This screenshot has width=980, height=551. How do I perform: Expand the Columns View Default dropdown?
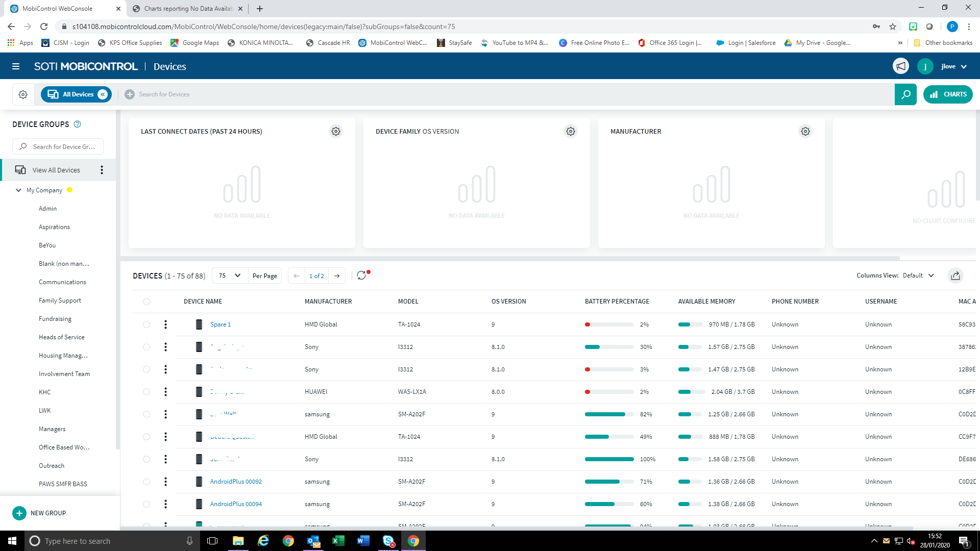(918, 275)
